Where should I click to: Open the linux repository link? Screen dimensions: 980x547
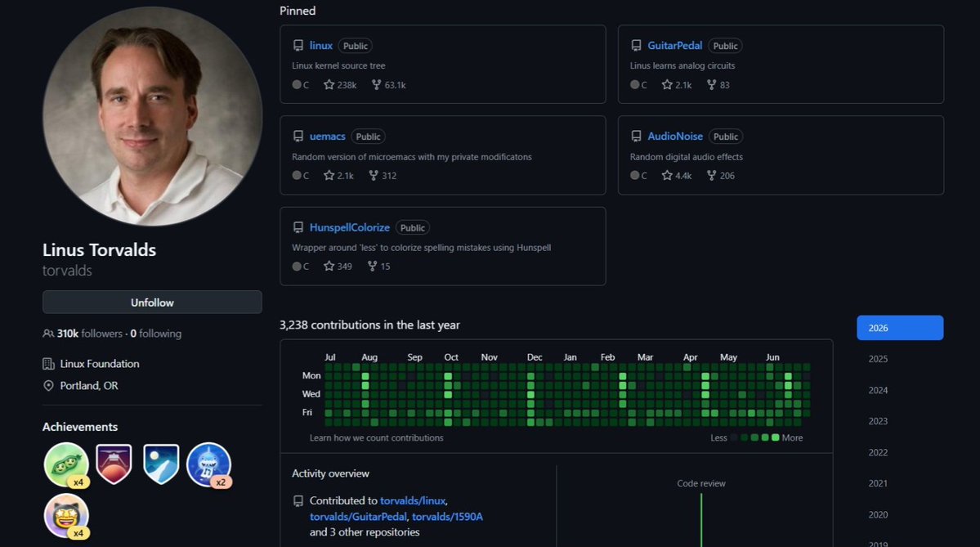[320, 46]
